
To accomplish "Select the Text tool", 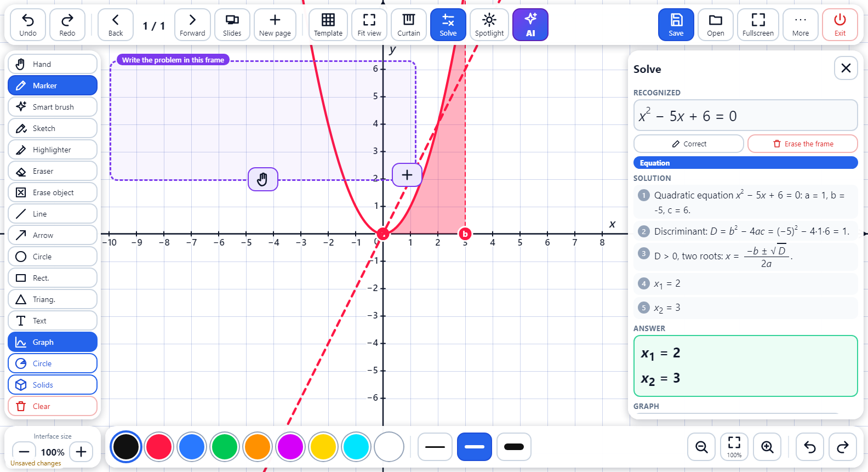I will [x=53, y=321].
